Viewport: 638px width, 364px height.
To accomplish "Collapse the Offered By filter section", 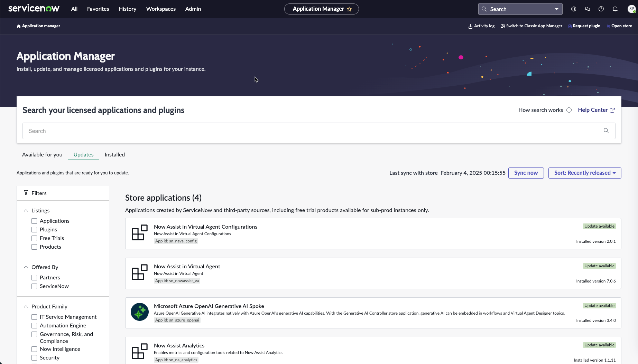I will 26,267.
